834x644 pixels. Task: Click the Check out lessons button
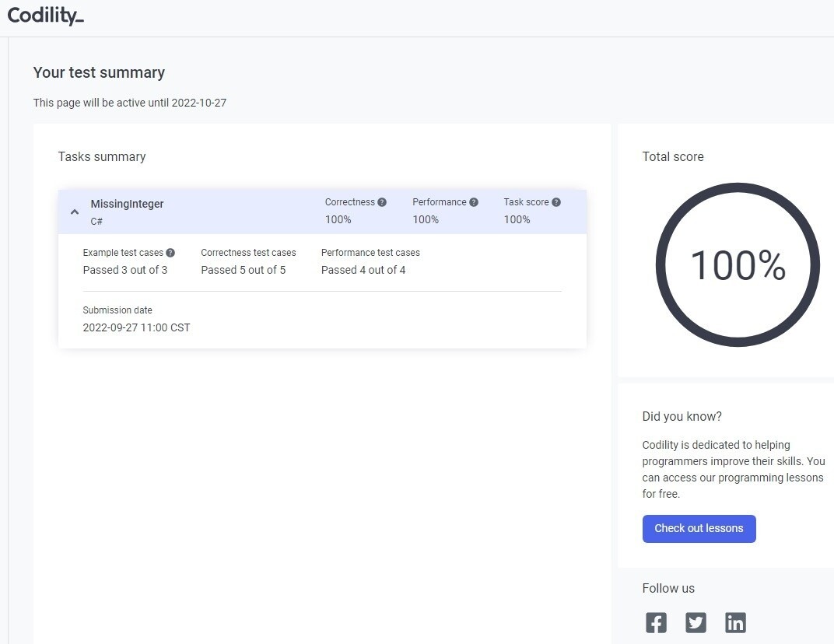point(699,529)
